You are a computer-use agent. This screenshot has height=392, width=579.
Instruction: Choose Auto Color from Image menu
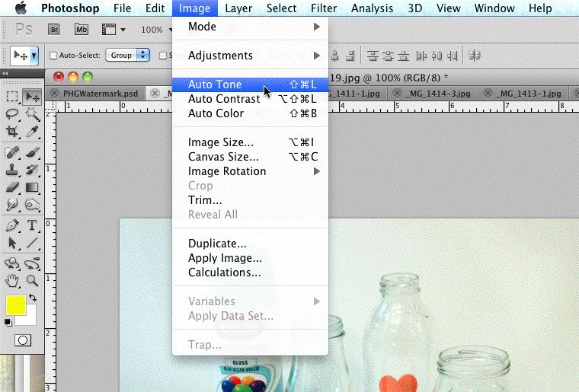(x=251, y=113)
